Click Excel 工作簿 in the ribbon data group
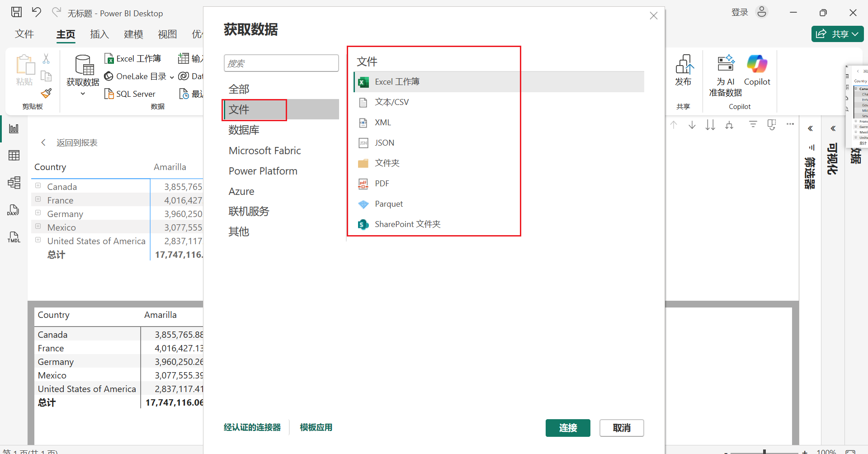 click(x=133, y=59)
